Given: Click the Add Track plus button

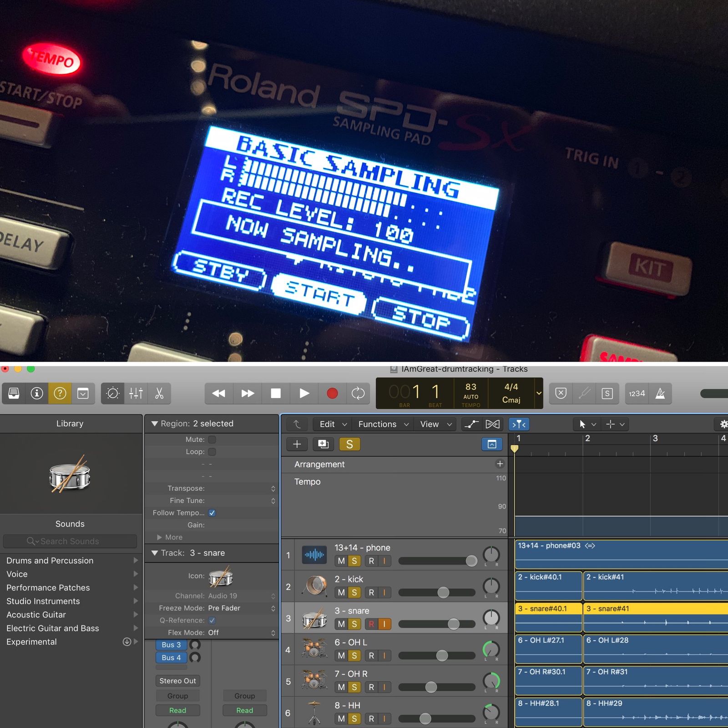Looking at the screenshot, I should 297,444.
